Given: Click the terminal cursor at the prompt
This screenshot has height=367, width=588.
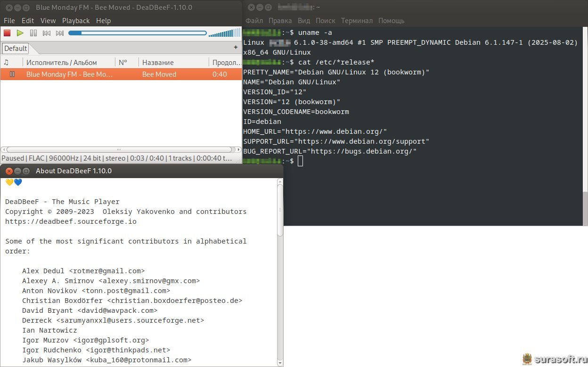Looking at the screenshot, I should (301, 161).
